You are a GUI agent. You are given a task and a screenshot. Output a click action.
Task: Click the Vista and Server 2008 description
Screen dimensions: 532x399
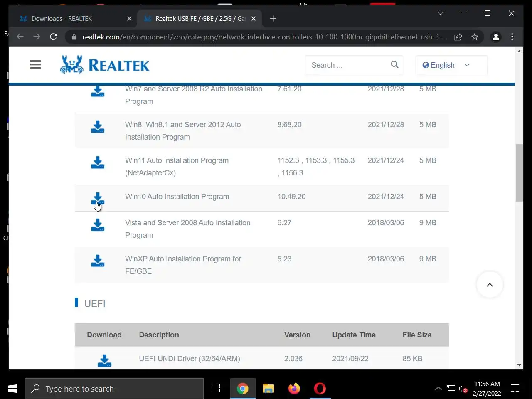pos(187,229)
